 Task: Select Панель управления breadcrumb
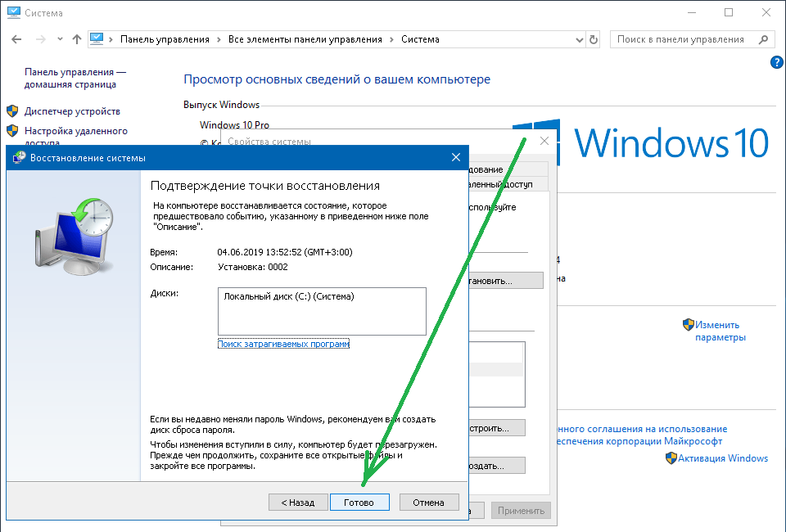tap(165, 39)
